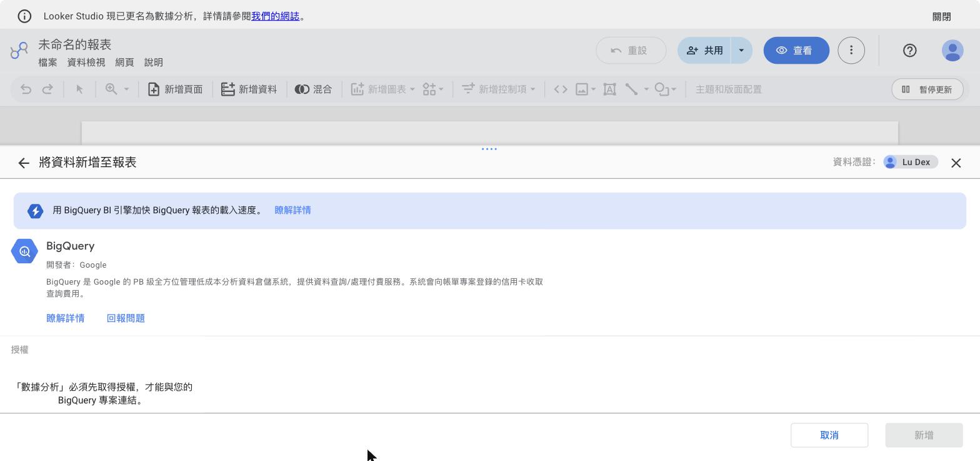Close the add data panel
Screen dimensions: 980x461
click(956, 163)
